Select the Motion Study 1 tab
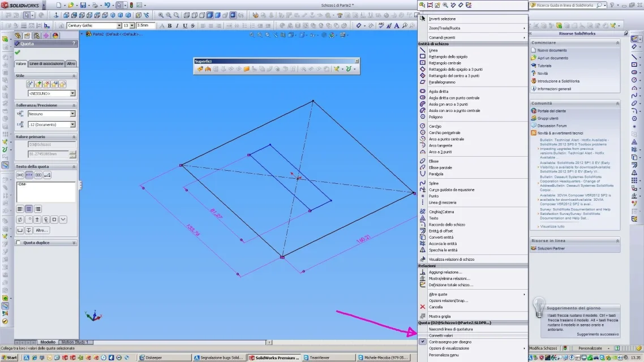The image size is (644, 362). click(x=75, y=342)
